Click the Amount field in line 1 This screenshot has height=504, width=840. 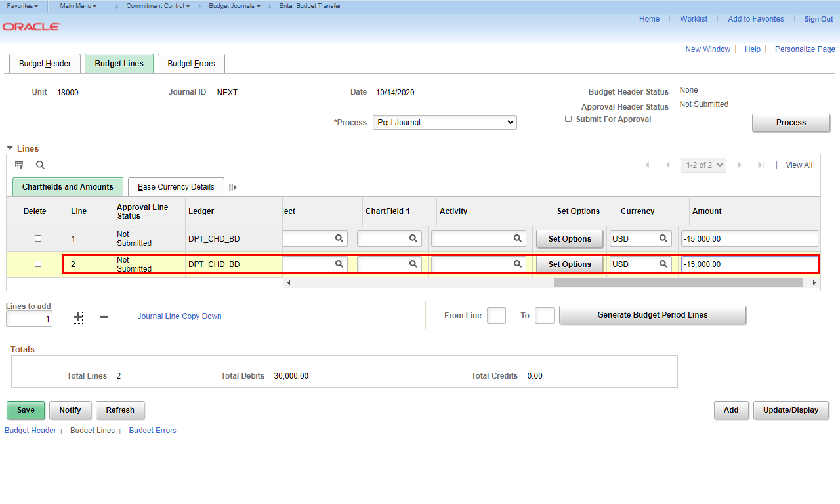pos(749,239)
